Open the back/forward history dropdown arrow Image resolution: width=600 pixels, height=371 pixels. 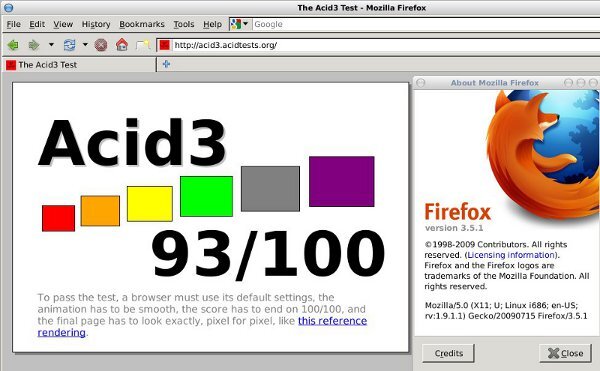point(51,45)
